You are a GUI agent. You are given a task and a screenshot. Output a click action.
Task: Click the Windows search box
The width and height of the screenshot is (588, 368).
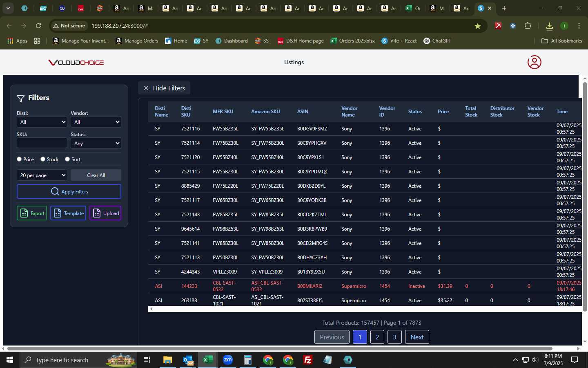click(78, 360)
